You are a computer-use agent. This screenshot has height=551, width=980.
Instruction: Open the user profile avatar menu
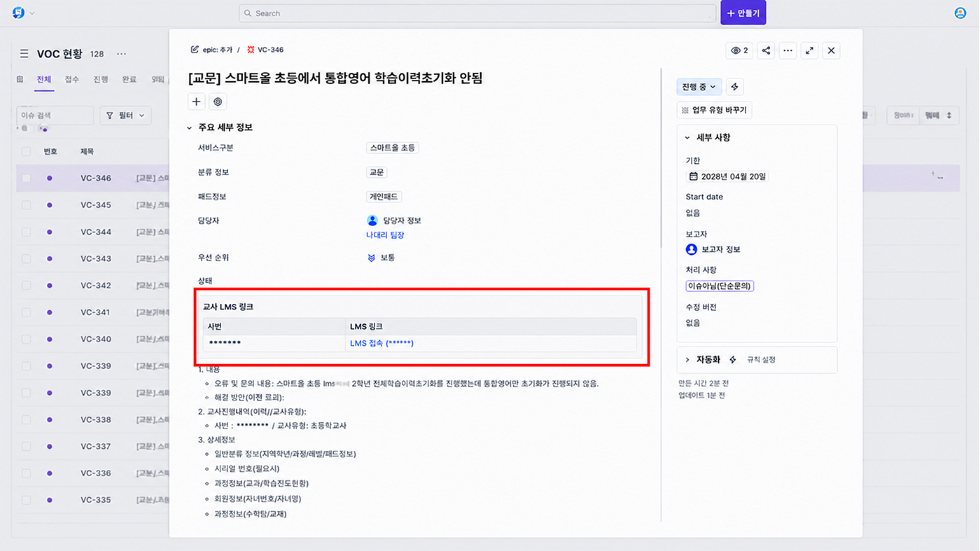pyautogui.click(x=960, y=13)
